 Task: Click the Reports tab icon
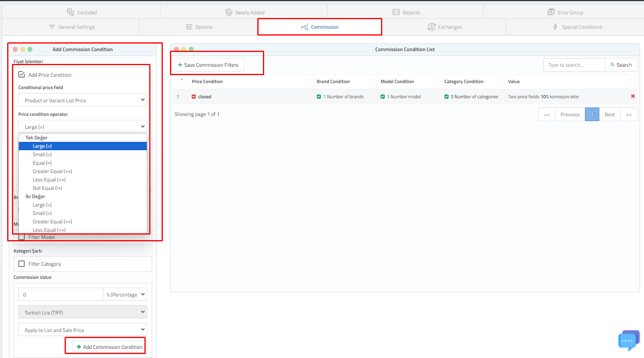pos(396,12)
